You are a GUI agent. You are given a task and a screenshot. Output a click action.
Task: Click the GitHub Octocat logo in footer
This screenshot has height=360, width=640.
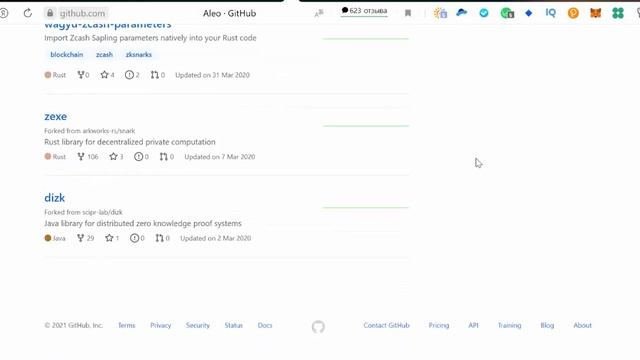pos(318,327)
